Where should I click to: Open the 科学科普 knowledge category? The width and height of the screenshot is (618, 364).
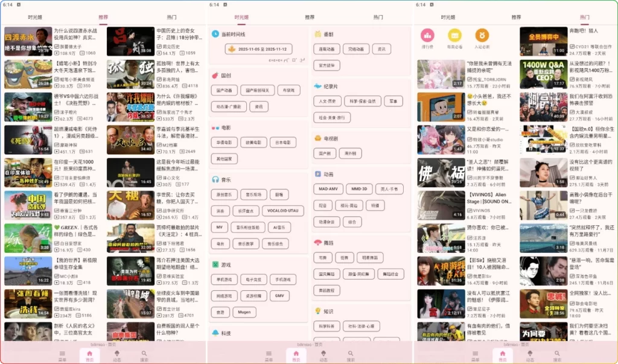pos(327,327)
